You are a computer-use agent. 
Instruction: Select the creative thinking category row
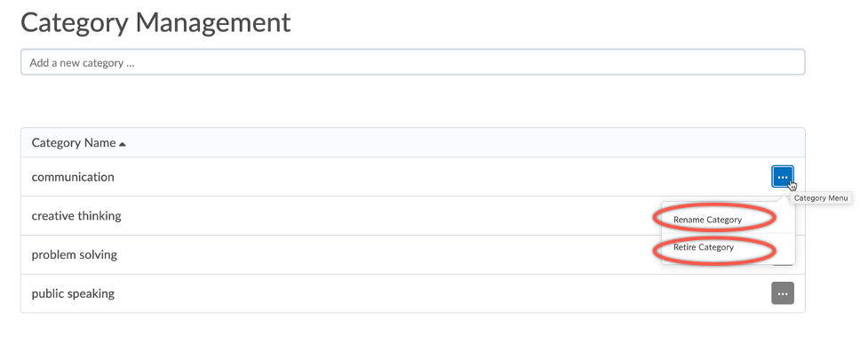click(412, 215)
